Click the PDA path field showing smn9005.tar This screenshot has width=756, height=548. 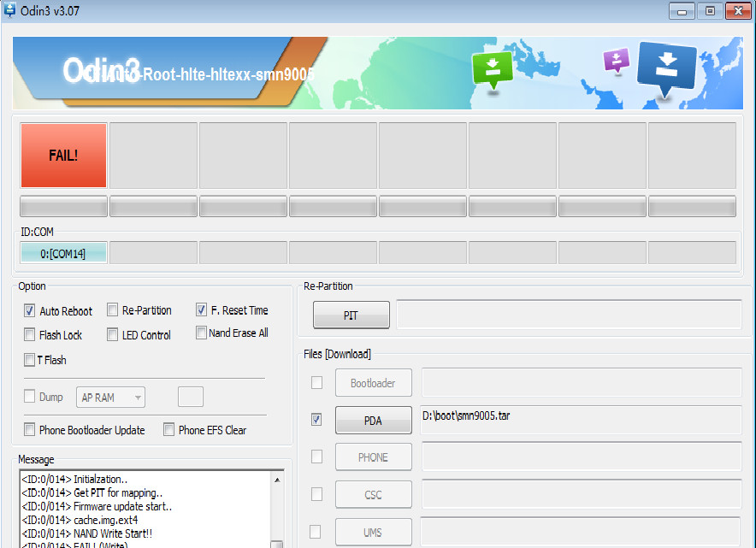[581, 420]
